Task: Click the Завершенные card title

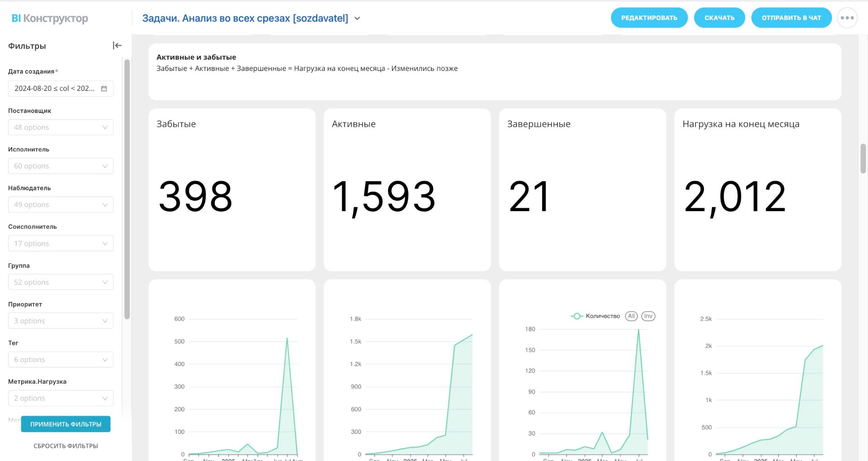Action: point(539,124)
